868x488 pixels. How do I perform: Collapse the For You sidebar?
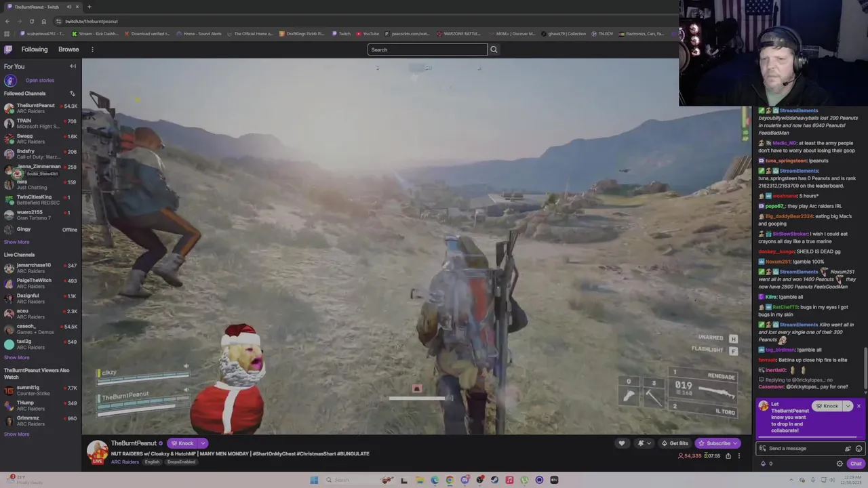pyautogui.click(x=73, y=66)
